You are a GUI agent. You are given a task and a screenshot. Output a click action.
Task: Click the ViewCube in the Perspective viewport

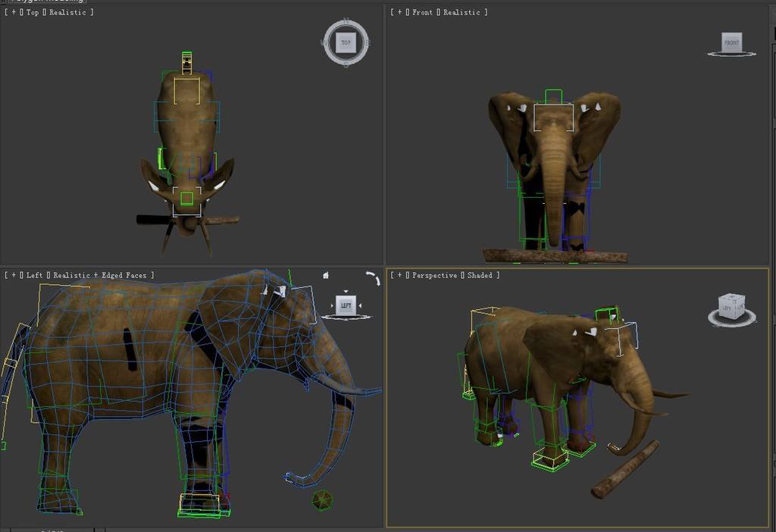tap(731, 305)
